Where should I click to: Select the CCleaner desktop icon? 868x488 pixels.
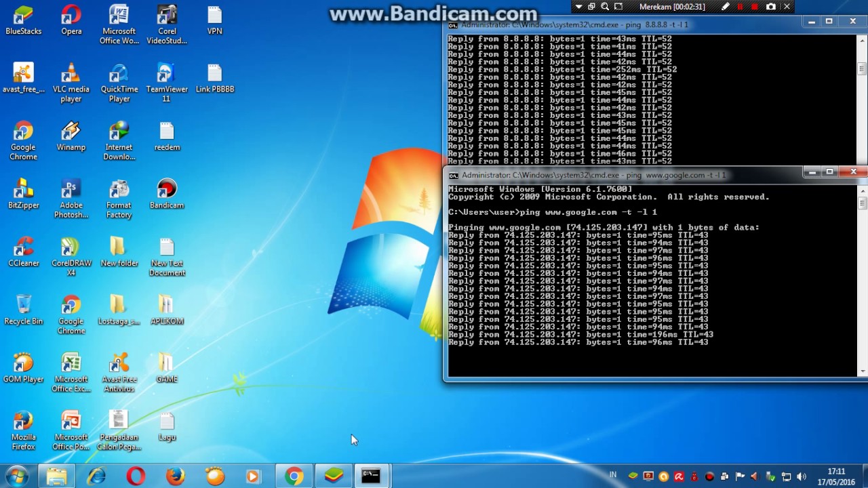point(23,253)
